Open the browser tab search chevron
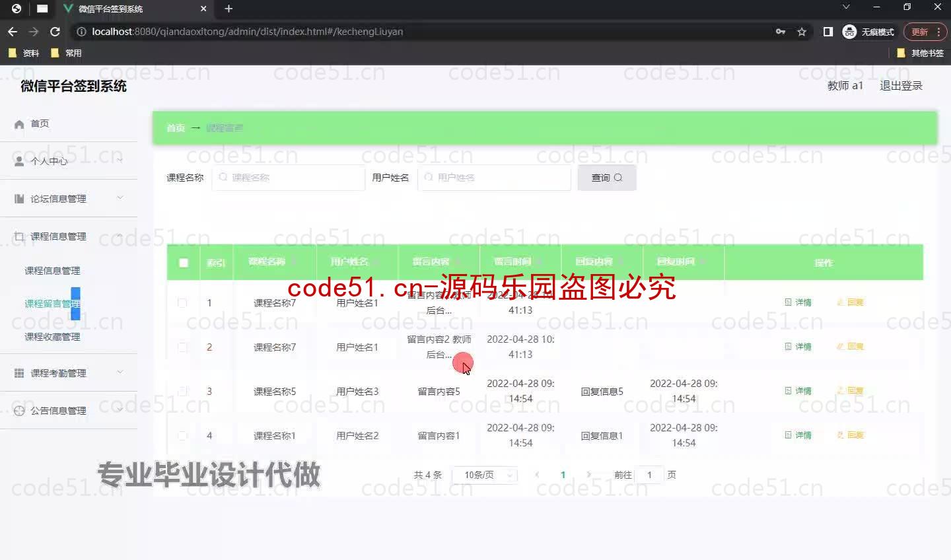Screen dimensions: 951x560 tap(846, 7)
